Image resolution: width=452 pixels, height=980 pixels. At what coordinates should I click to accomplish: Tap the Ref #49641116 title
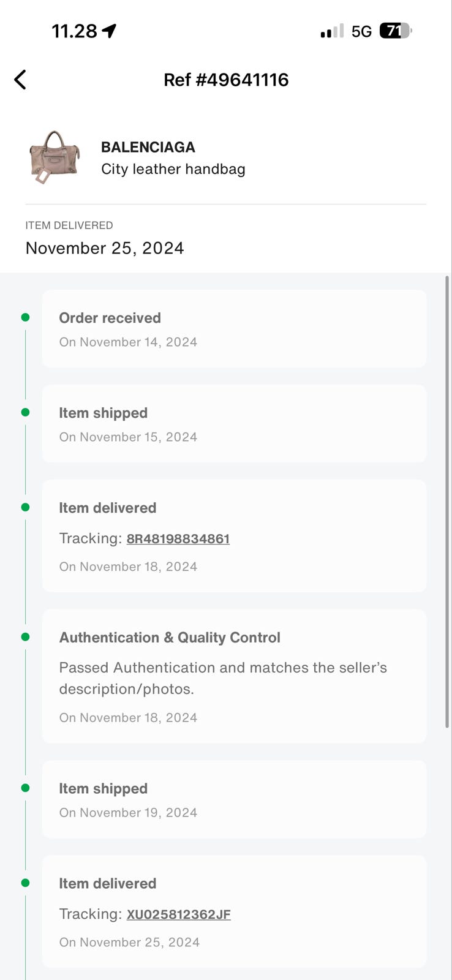[x=226, y=80]
